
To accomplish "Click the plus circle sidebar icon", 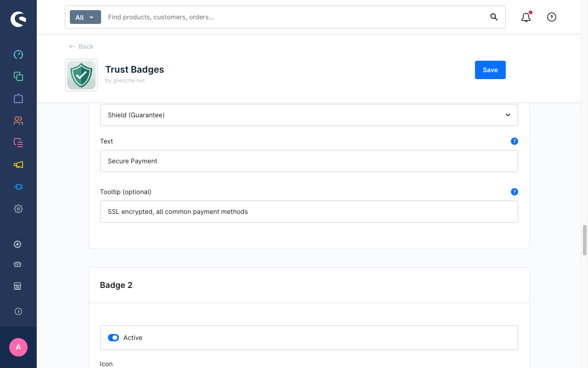I will pyautogui.click(x=17, y=244).
